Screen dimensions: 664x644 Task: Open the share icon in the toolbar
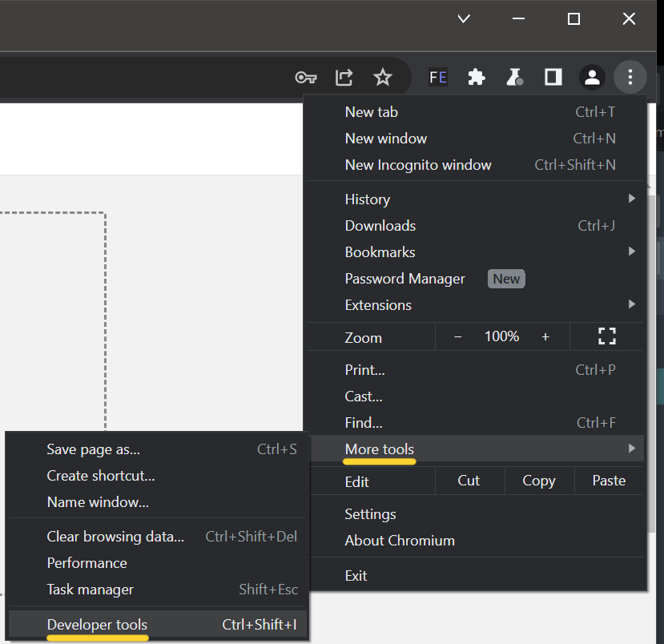click(344, 77)
